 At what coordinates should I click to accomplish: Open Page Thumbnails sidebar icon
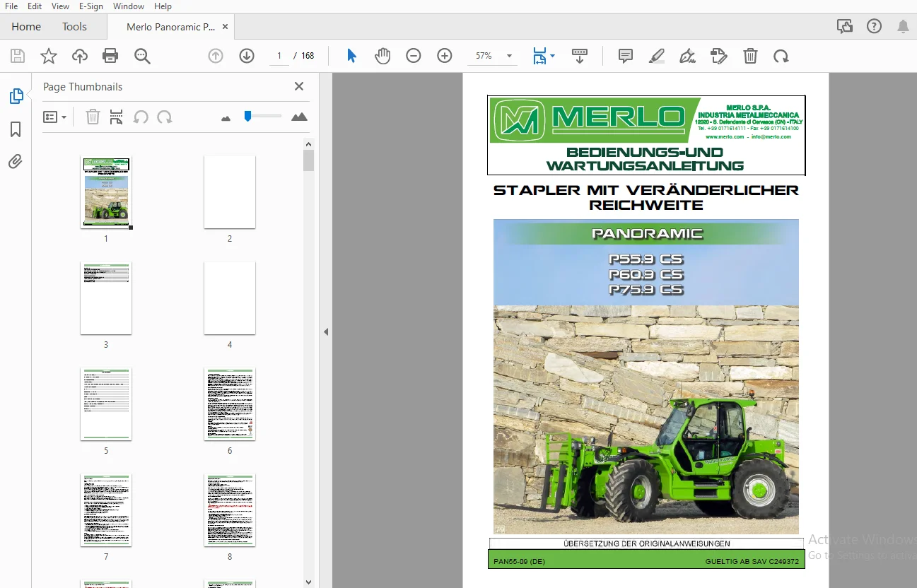pos(16,96)
